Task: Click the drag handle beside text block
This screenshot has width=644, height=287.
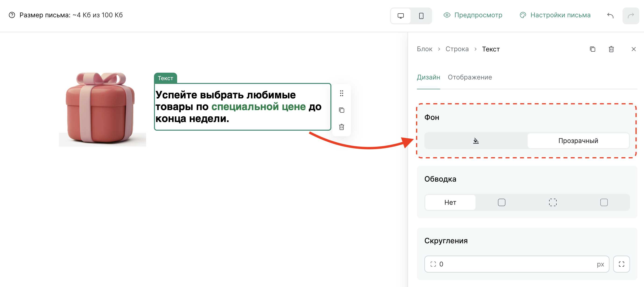Action: (x=341, y=93)
